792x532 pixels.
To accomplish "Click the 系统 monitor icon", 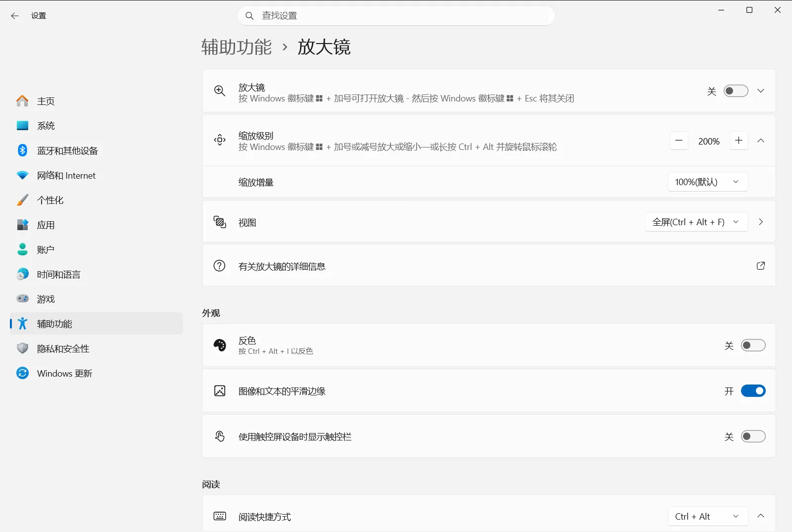I will tap(22, 126).
